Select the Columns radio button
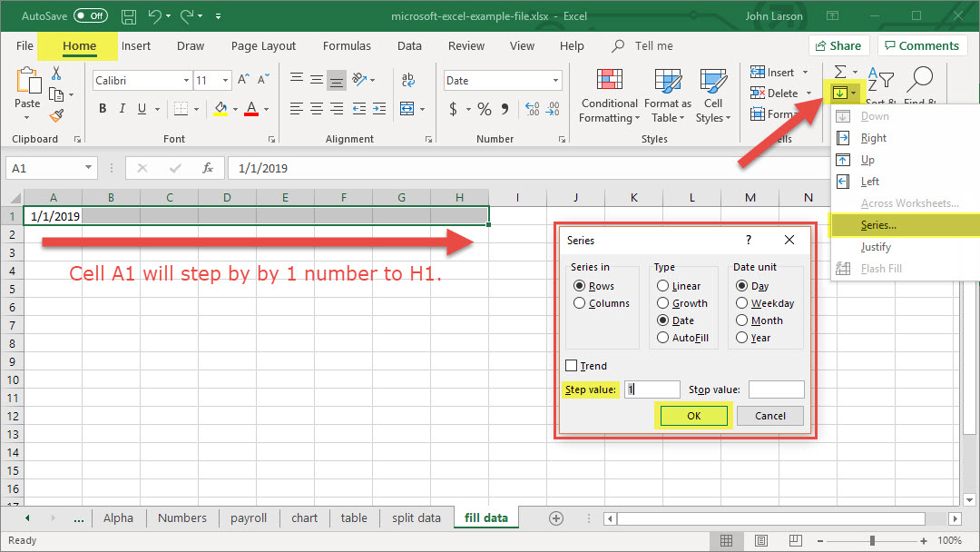 tap(579, 303)
